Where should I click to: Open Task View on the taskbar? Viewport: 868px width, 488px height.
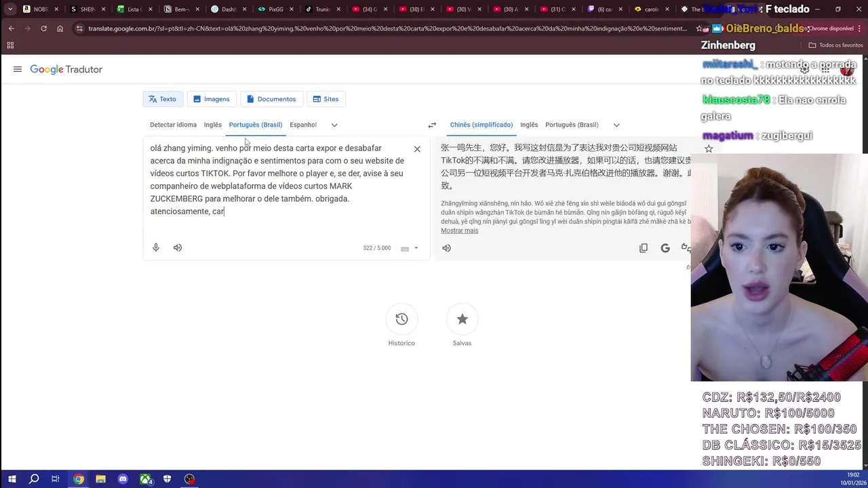pyautogui.click(x=56, y=479)
